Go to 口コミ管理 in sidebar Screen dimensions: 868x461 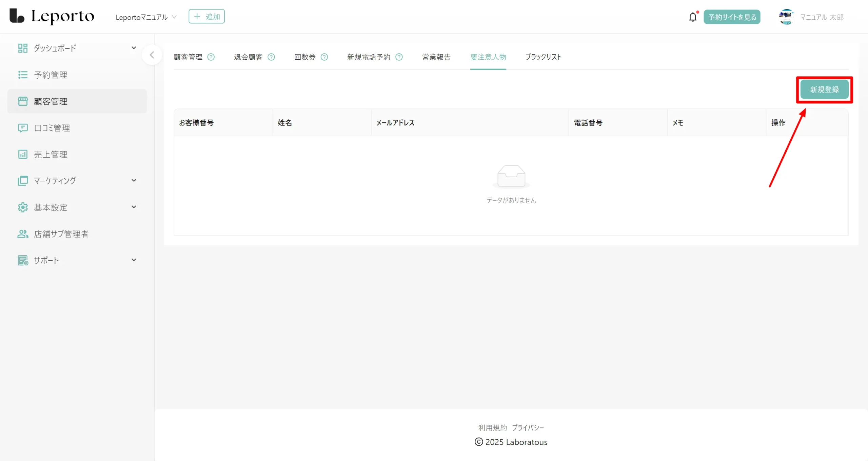click(77, 128)
